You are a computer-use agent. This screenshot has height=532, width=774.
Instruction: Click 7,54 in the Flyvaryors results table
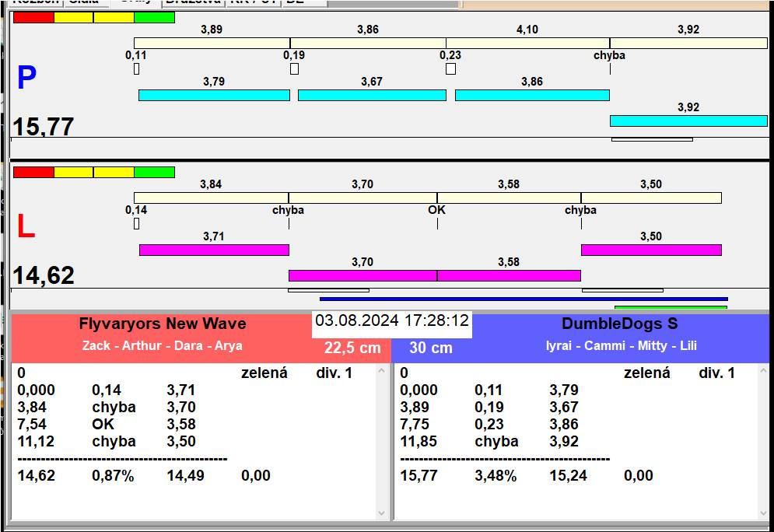(x=32, y=425)
